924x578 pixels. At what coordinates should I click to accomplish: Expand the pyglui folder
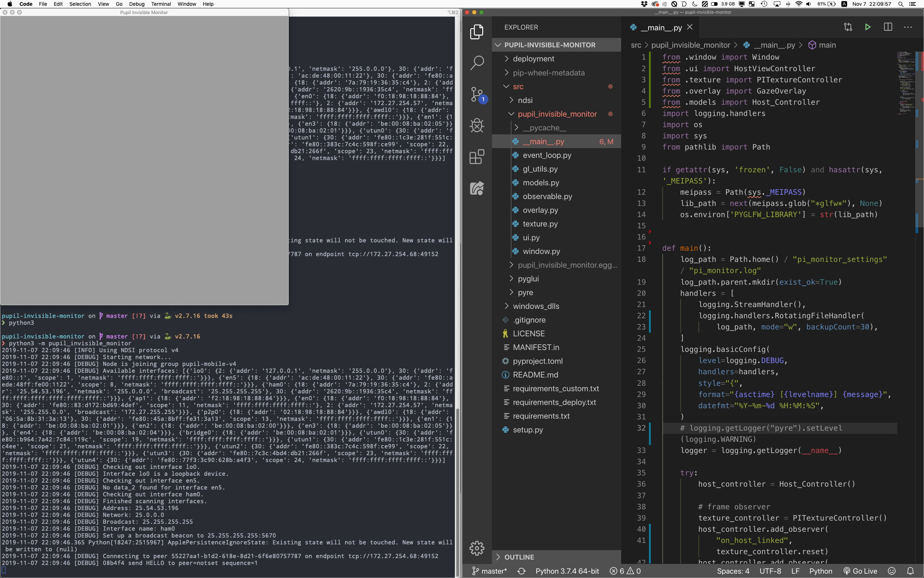click(x=556, y=279)
